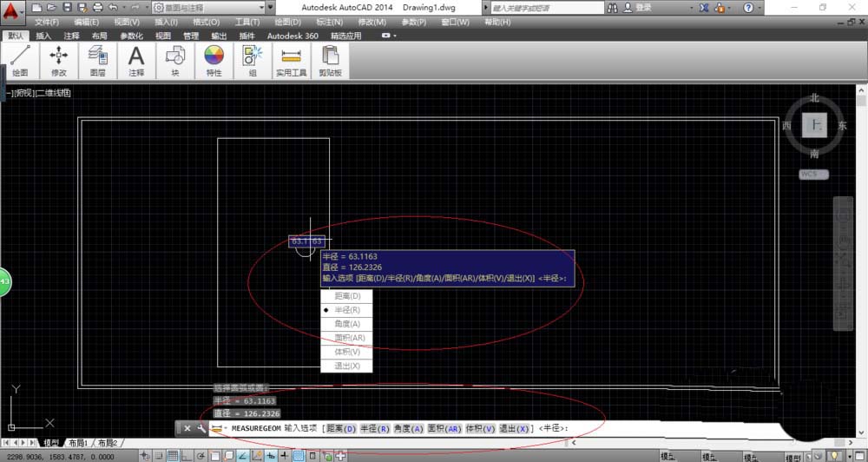Viewport: 868px width, 462px height.
Task: Switch to the 参数化 ribbon tab
Action: pos(131,36)
